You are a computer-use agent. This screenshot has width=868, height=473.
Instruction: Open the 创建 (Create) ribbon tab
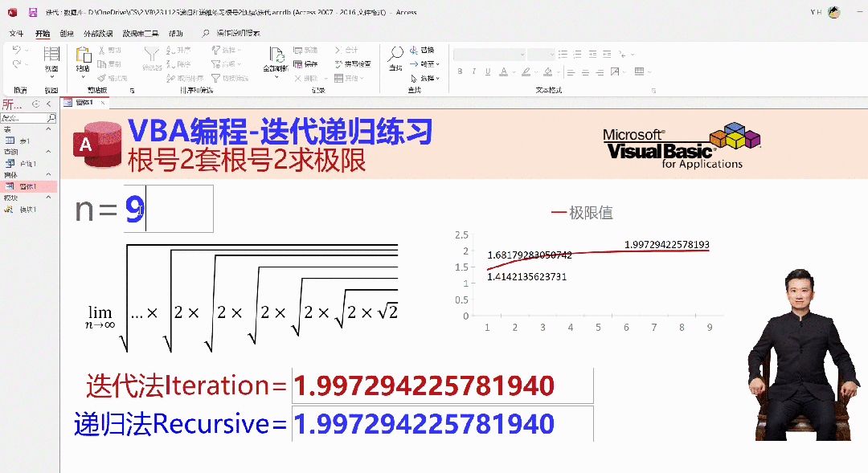[67, 34]
